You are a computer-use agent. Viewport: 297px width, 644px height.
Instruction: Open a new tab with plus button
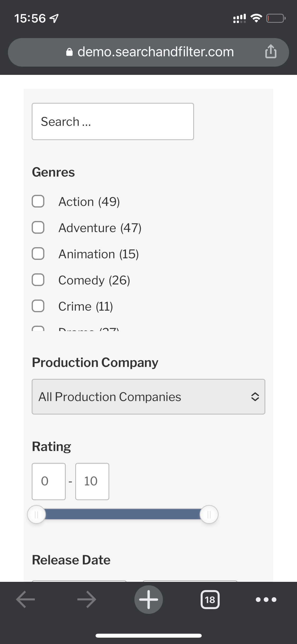(149, 599)
